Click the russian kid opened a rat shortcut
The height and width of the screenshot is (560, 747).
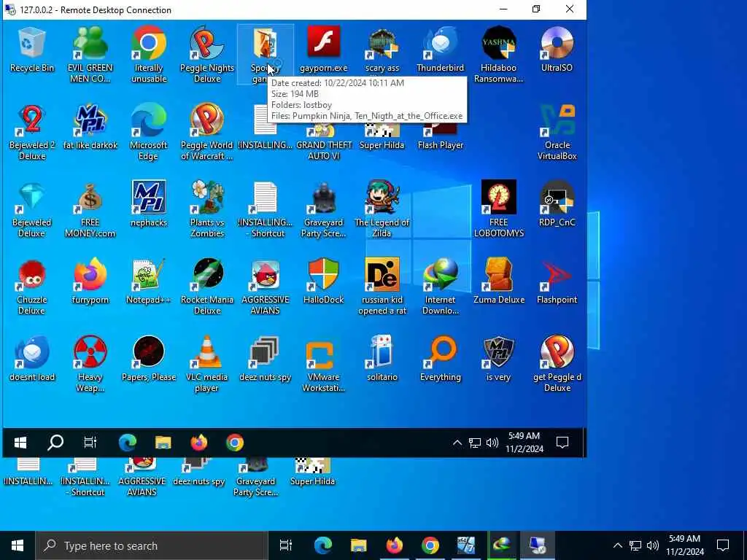382,287
